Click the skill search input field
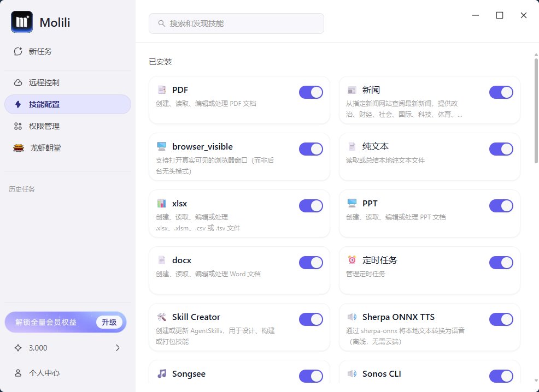The image size is (539, 392). (236, 23)
